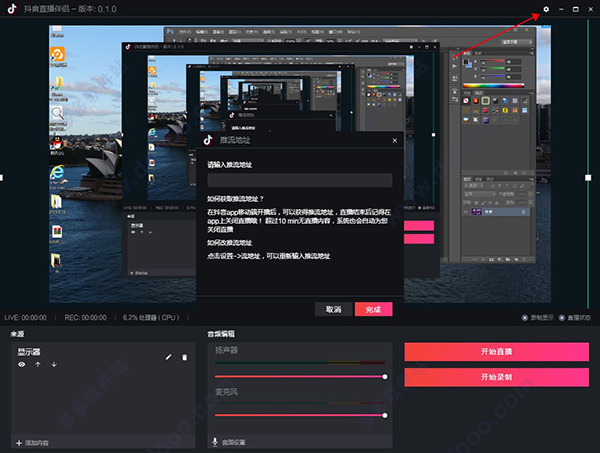
Task: Delete the 显示器 source with trash icon
Action: tap(184, 357)
